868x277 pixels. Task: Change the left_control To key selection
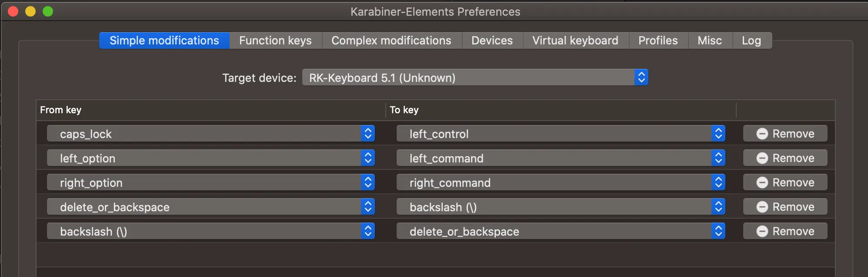pos(561,134)
